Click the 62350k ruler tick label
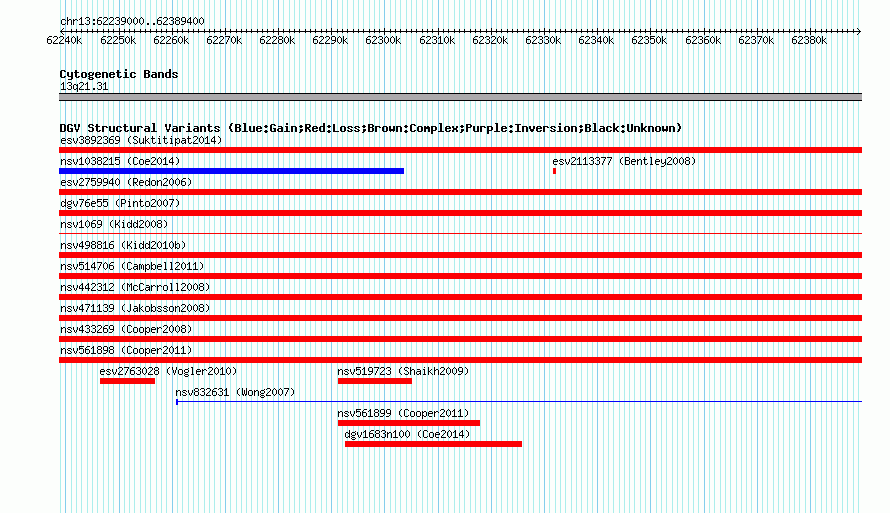 pyautogui.click(x=649, y=40)
